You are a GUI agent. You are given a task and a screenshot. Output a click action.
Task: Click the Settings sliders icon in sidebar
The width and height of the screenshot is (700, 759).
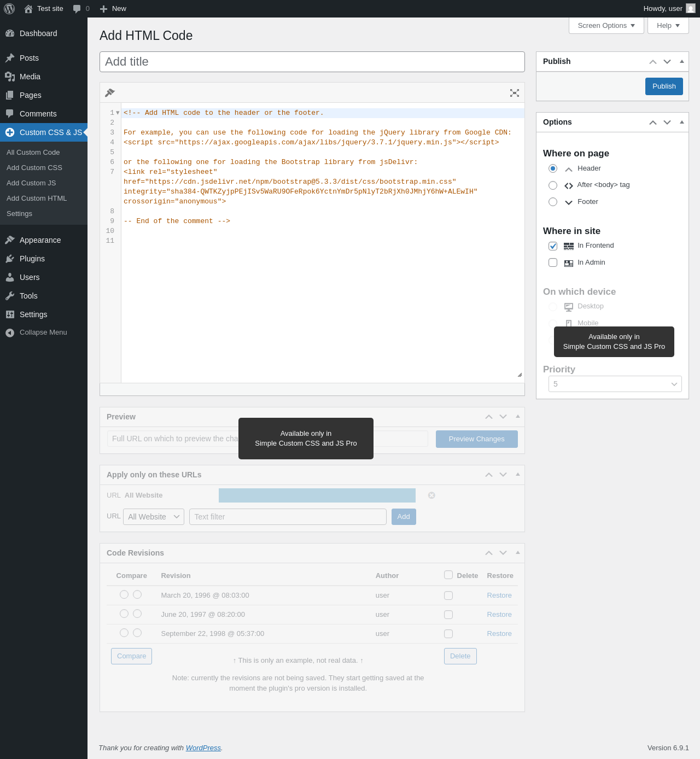tap(10, 314)
